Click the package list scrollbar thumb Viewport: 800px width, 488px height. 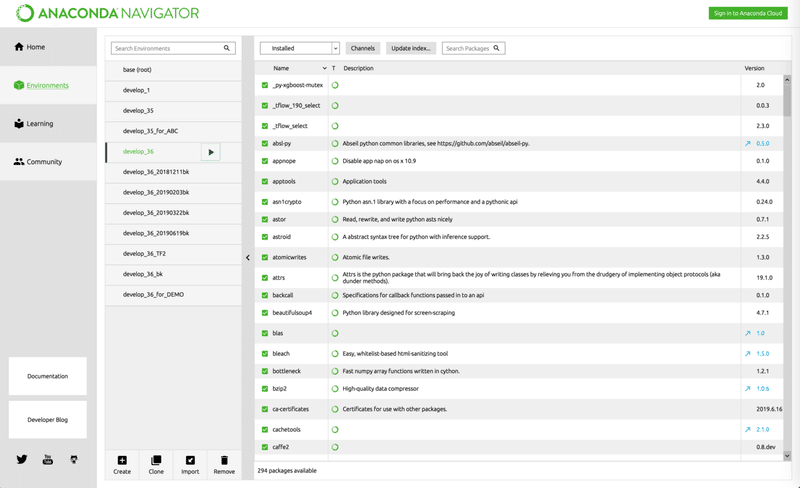[787, 100]
